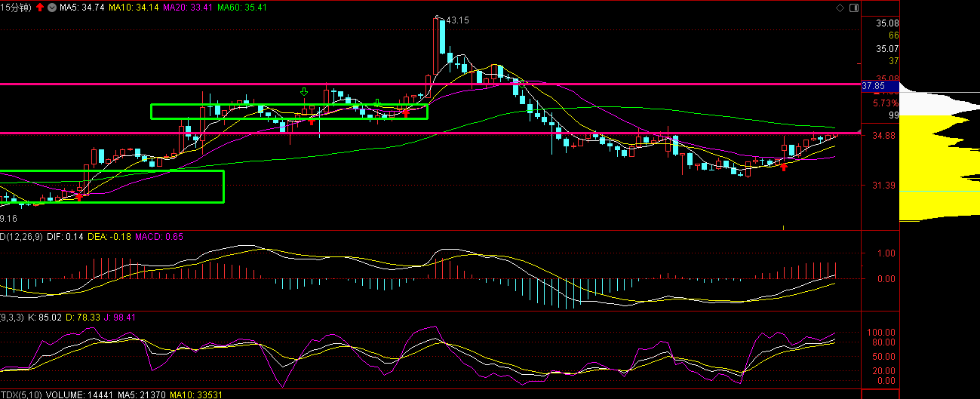
Task: Click the 34.88 price axis label
Action: click(x=885, y=136)
